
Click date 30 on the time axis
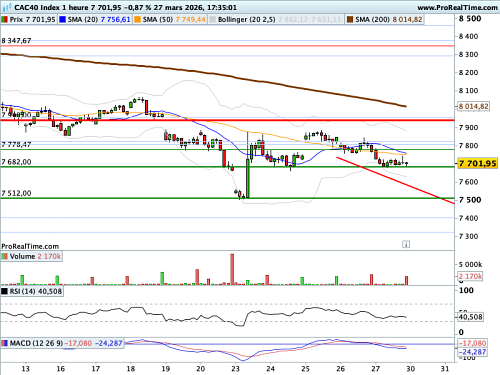tap(411, 369)
